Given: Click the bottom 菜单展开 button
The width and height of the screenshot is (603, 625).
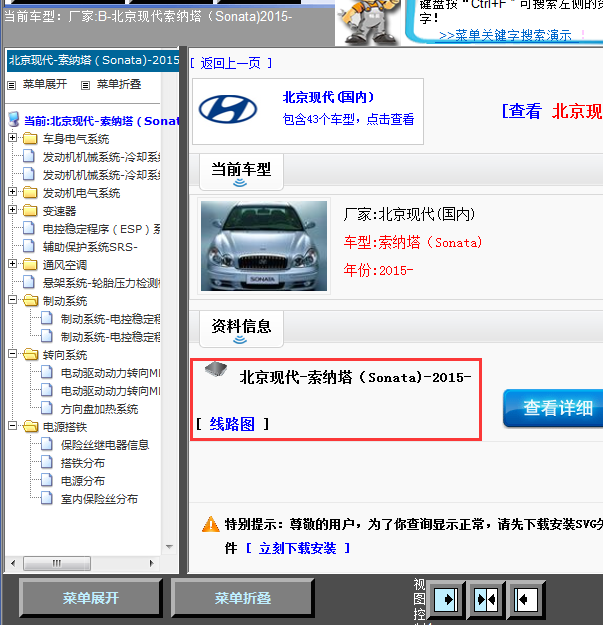Looking at the screenshot, I should (91, 598).
